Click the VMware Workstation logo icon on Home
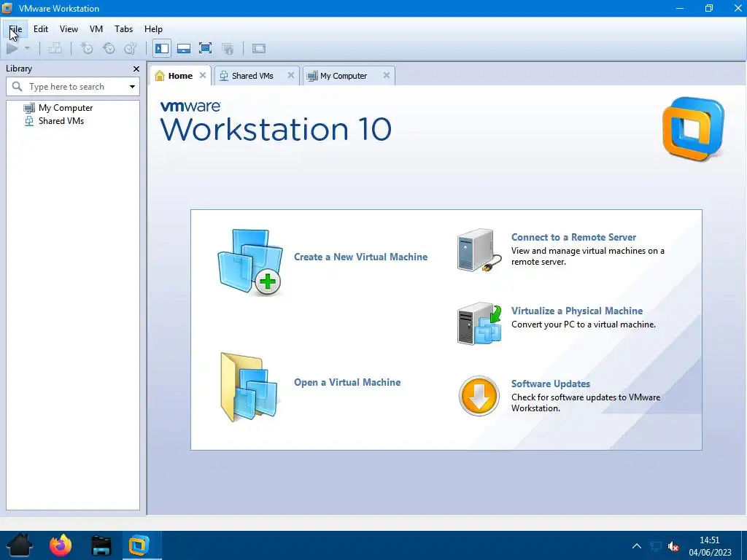747x560 pixels. (x=693, y=129)
